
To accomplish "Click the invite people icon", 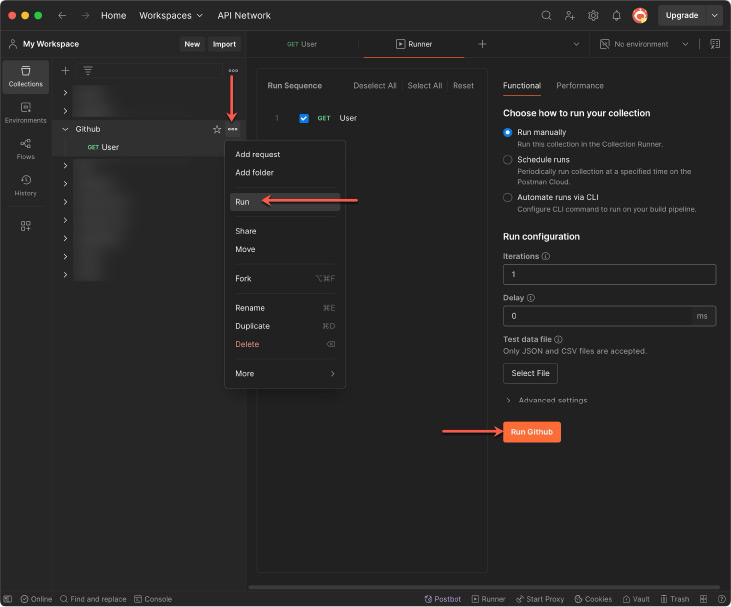I will (570, 15).
